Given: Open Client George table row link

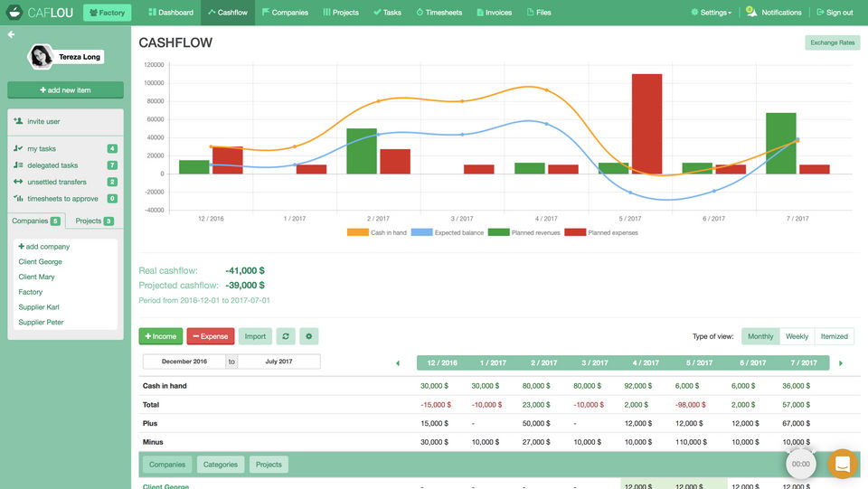Looking at the screenshot, I should 165,486.
